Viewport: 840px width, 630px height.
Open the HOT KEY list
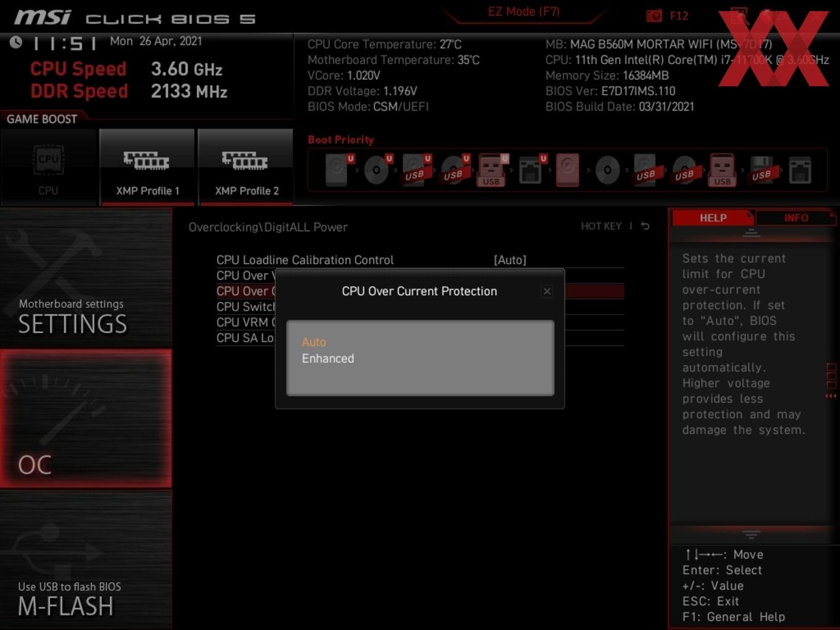pyautogui.click(x=601, y=226)
